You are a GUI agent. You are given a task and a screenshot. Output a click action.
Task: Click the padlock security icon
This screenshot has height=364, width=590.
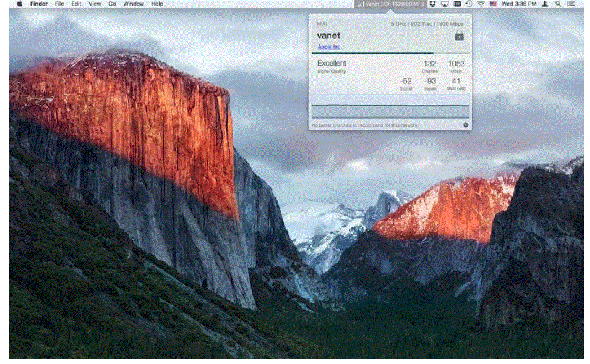(459, 35)
